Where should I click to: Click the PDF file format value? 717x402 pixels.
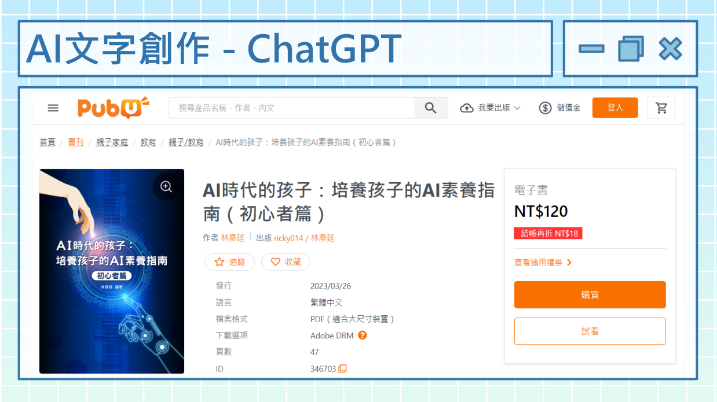coord(352,319)
